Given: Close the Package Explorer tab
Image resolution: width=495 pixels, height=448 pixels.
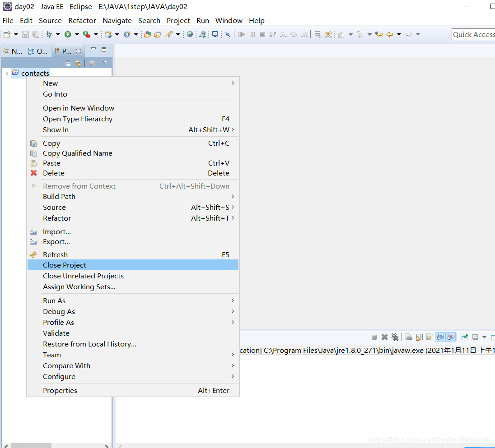Looking at the screenshot, I should [x=79, y=51].
